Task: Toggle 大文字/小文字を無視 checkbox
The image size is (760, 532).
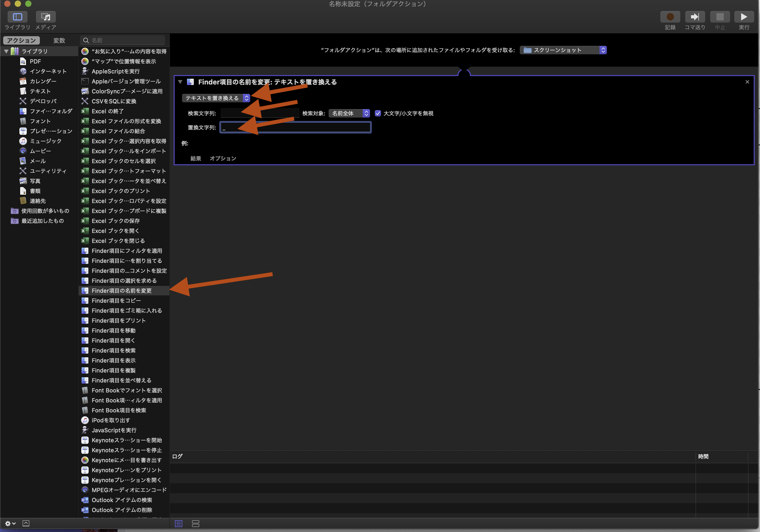Action: 378,113
